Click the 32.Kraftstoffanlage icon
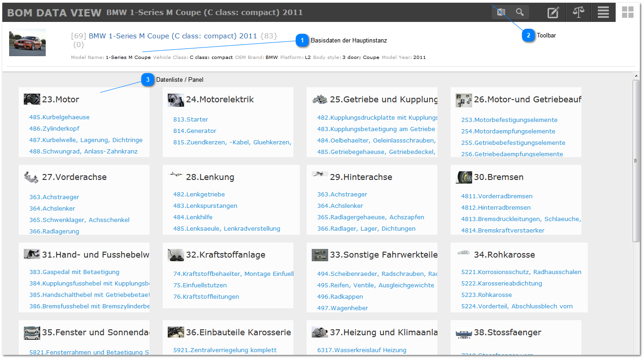This screenshot has width=644, height=359. (176, 255)
